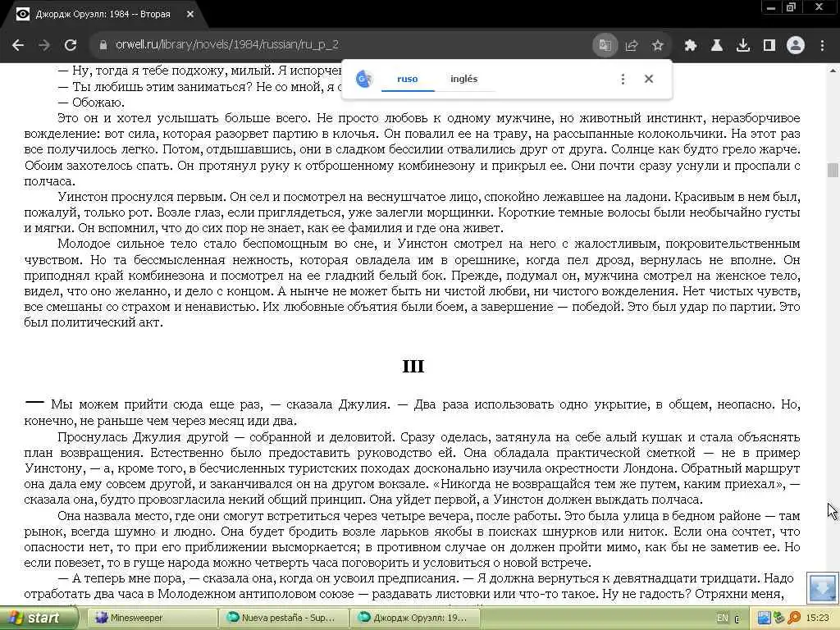
Task: Switch to 'Джордж Оруэлл' taskbar window
Action: coord(414,618)
